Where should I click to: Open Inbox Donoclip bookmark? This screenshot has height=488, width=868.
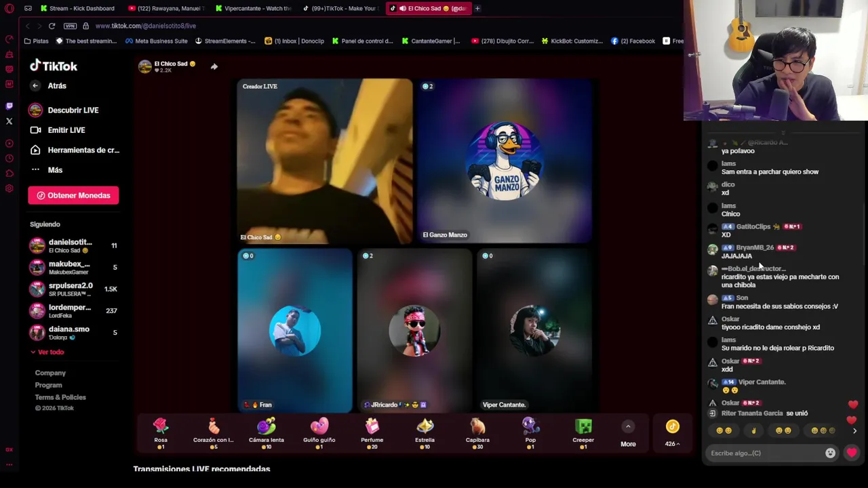click(x=294, y=41)
